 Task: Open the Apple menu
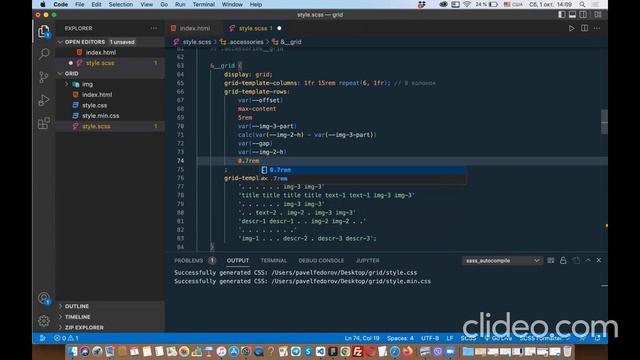[43, 4]
